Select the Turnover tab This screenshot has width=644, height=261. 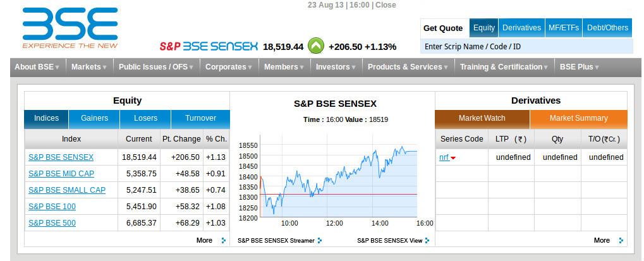pyautogui.click(x=200, y=118)
